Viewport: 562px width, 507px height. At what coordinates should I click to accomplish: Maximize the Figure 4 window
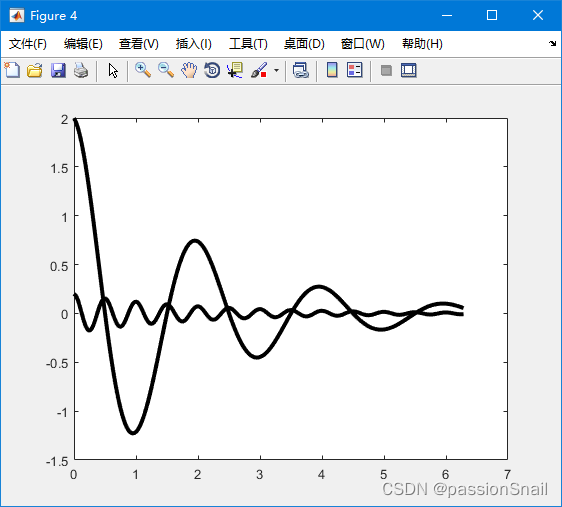pyautogui.click(x=492, y=15)
